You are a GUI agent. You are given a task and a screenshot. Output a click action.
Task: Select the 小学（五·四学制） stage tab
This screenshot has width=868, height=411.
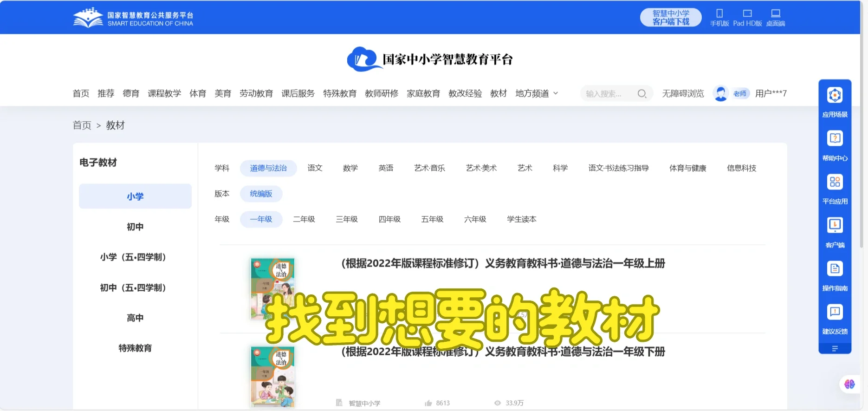click(x=135, y=257)
